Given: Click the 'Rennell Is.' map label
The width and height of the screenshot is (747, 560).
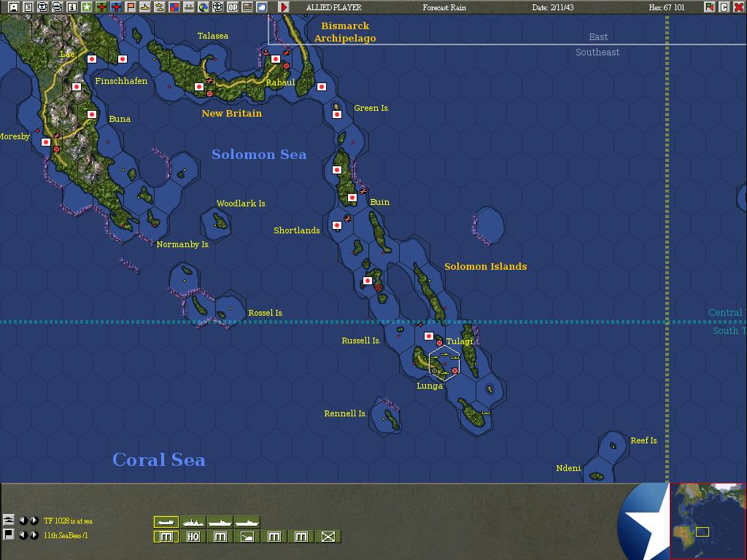Looking at the screenshot, I should tap(345, 413).
